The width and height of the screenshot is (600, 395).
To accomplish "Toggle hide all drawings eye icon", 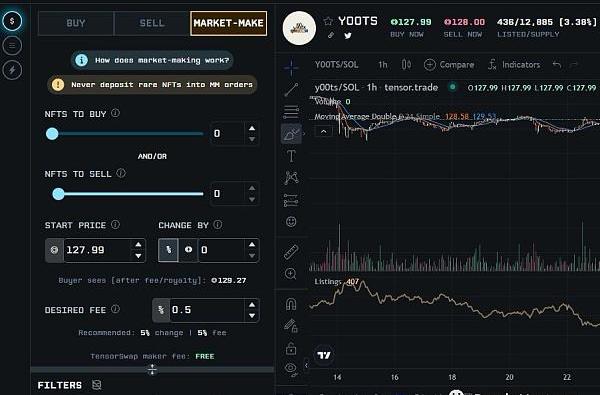I will 291,369.
